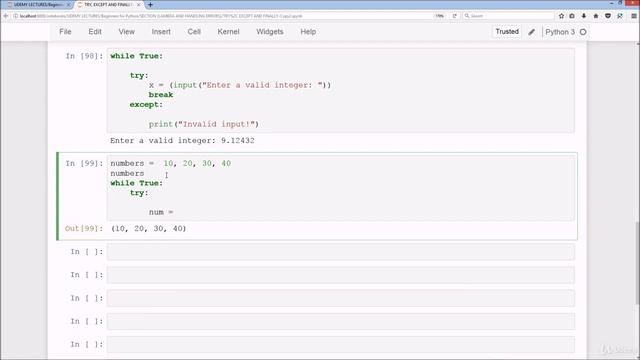Click the In [99]: prompt label
This screenshot has width=640, height=360.
[x=84, y=163]
